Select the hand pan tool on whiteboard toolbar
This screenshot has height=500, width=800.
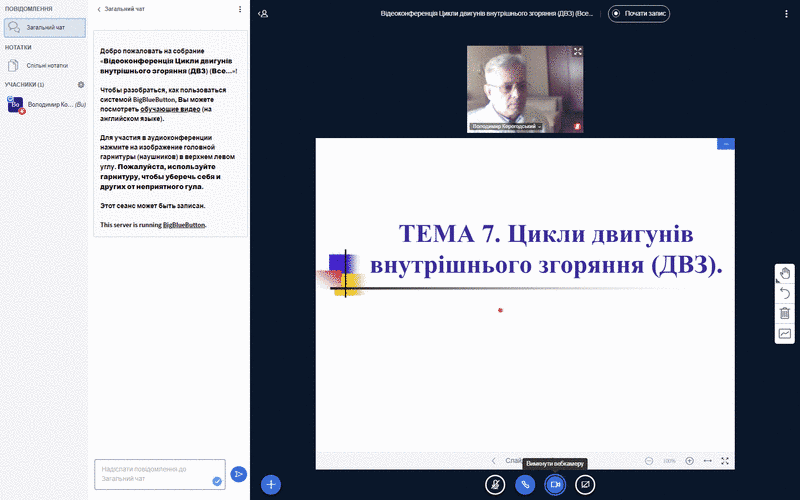[785, 273]
